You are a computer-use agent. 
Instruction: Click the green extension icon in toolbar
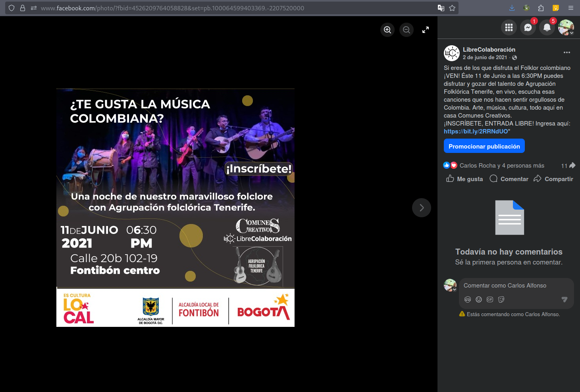(526, 8)
